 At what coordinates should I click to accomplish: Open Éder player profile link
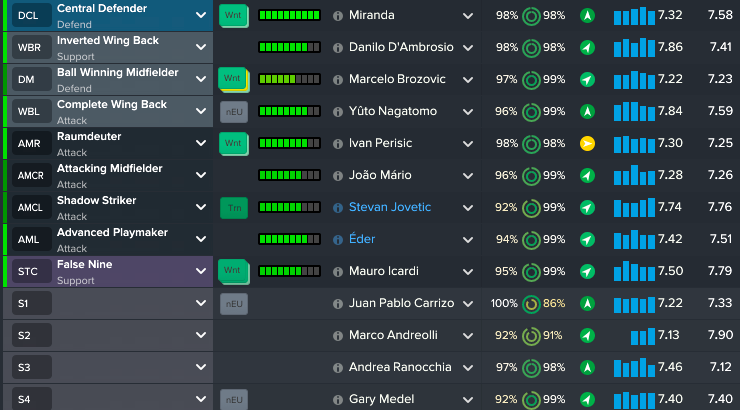tap(361, 240)
